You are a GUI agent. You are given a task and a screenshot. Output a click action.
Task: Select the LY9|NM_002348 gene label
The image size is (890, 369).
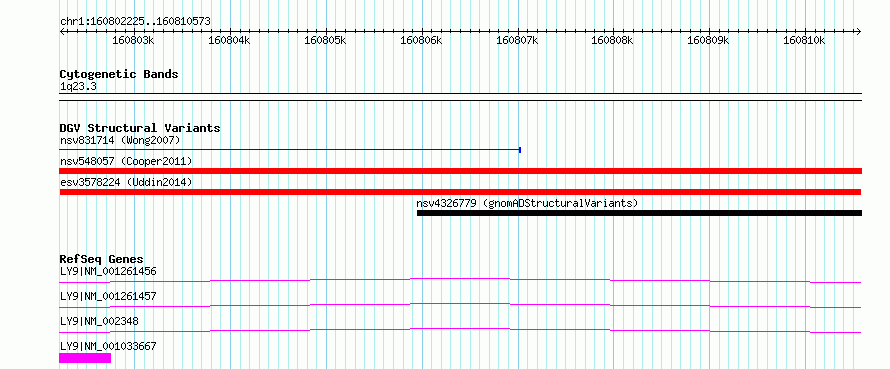coord(99,321)
